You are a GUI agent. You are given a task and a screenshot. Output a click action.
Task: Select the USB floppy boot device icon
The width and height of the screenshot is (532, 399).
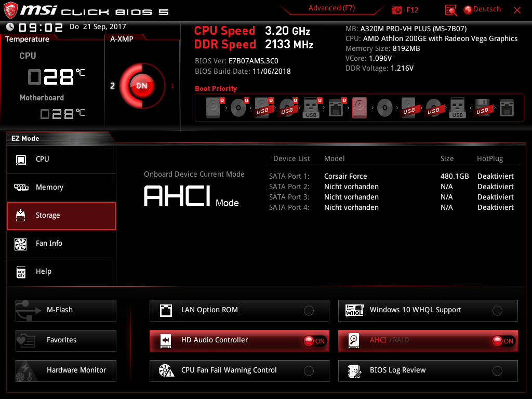482,108
